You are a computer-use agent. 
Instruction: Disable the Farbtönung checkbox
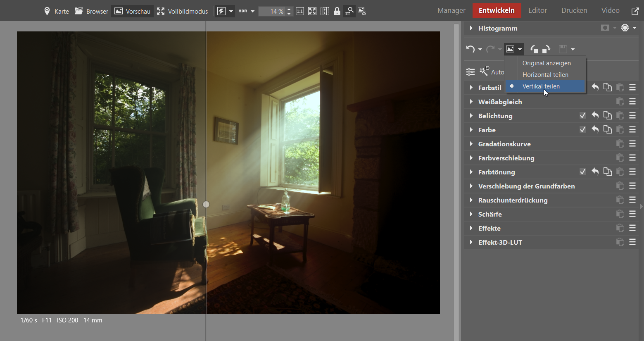583,172
